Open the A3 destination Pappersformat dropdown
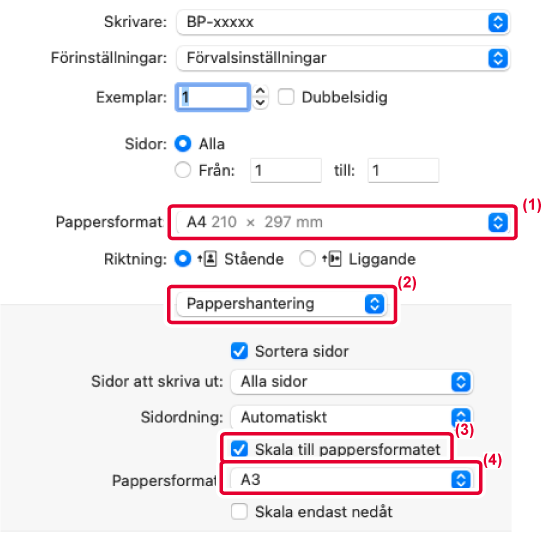 pyautogui.click(x=351, y=479)
